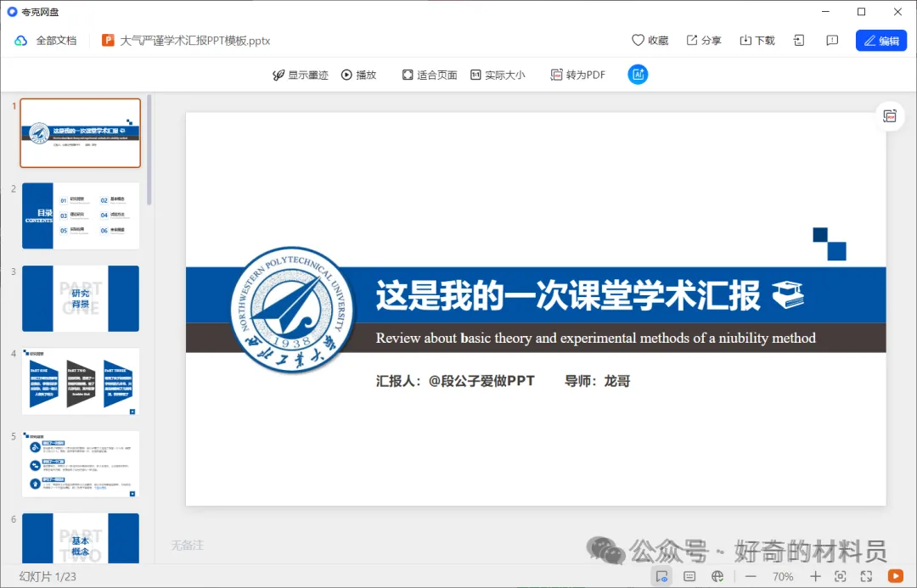The height and width of the screenshot is (588, 917).
Task: Click the 70% zoom level
Action: pyautogui.click(x=783, y=576)
